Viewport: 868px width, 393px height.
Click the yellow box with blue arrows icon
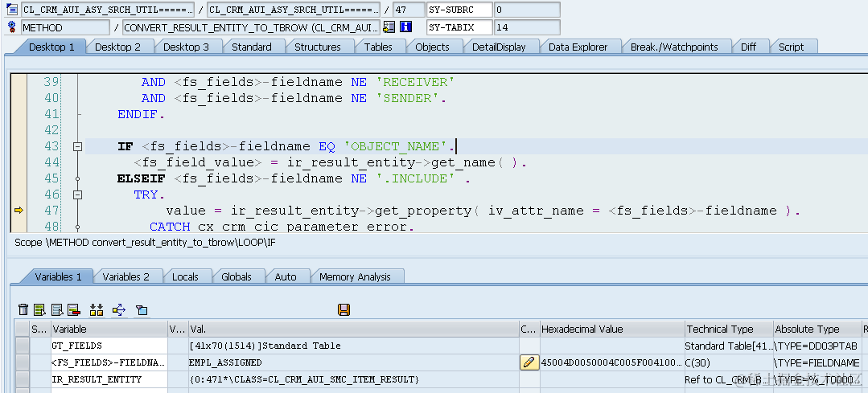[119, 309]
